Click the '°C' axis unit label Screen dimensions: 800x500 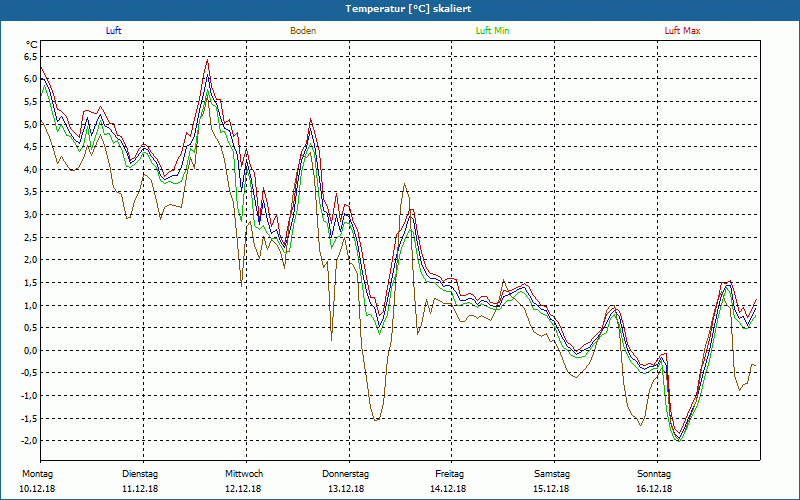click(32, 45)
